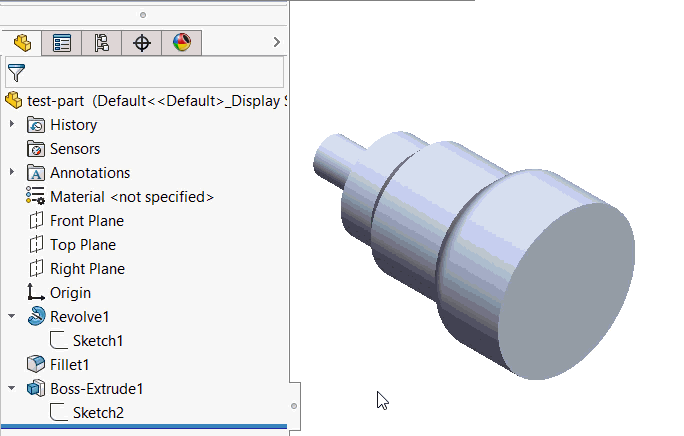Select Right Plane text label
684x436 pixels.
[87, 269]
